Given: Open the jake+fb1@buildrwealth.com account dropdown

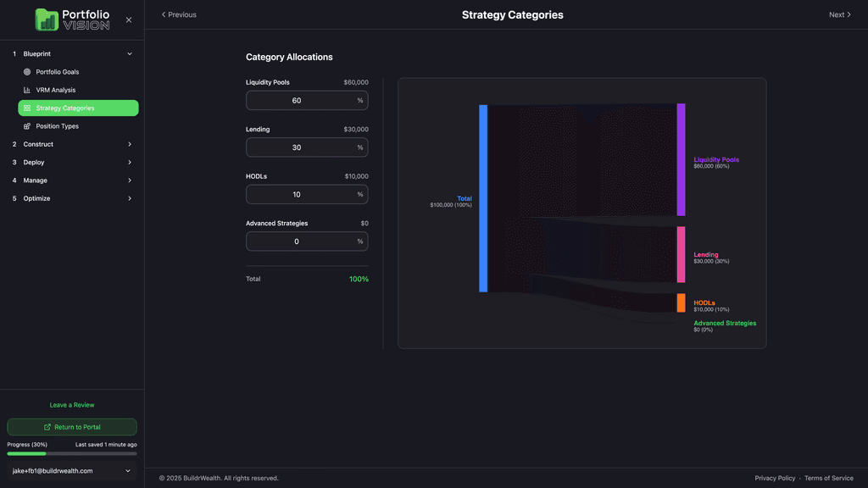Looking at the screenshot, I should [x=72, y=471].
